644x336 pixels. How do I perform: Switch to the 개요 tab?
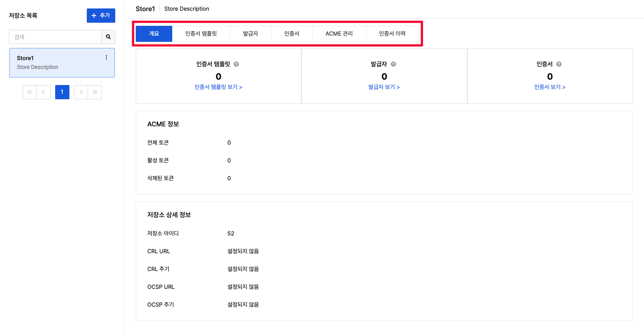[x=154, y=33]
